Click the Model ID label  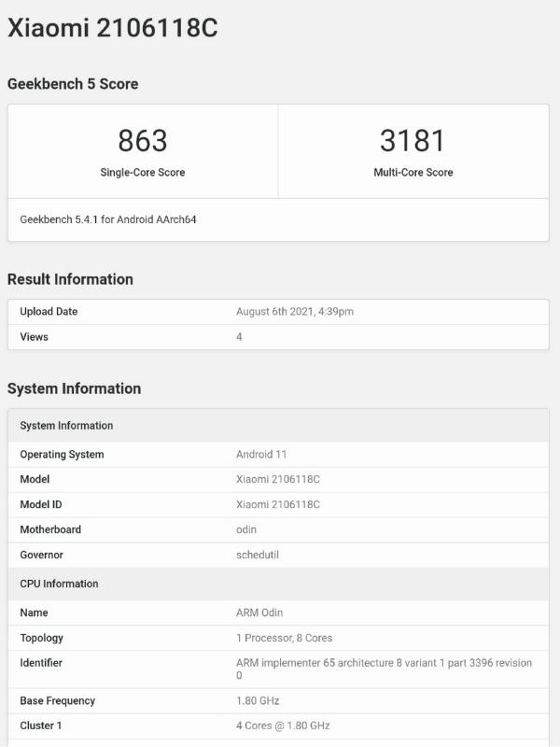click(x=41, y=504)
